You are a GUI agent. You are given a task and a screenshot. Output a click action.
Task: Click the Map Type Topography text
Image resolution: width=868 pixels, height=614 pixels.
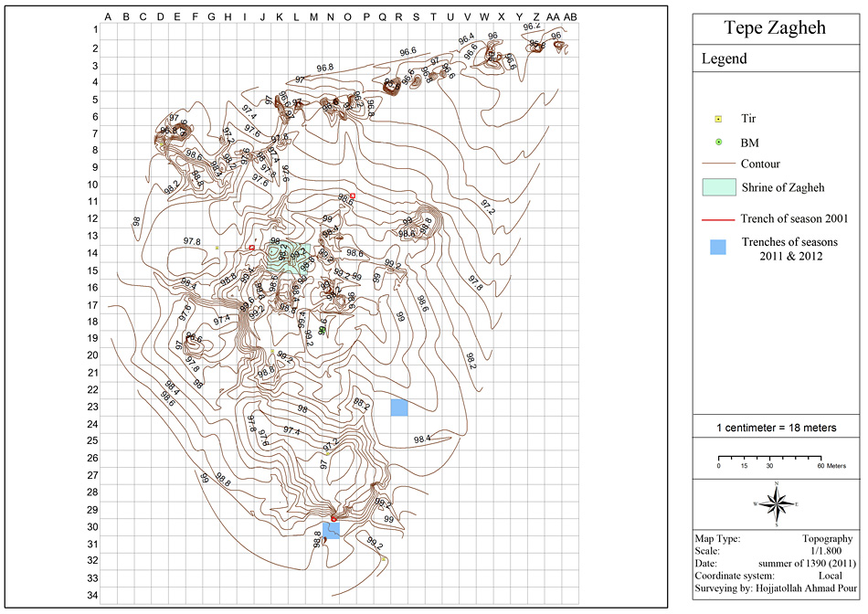774,538
